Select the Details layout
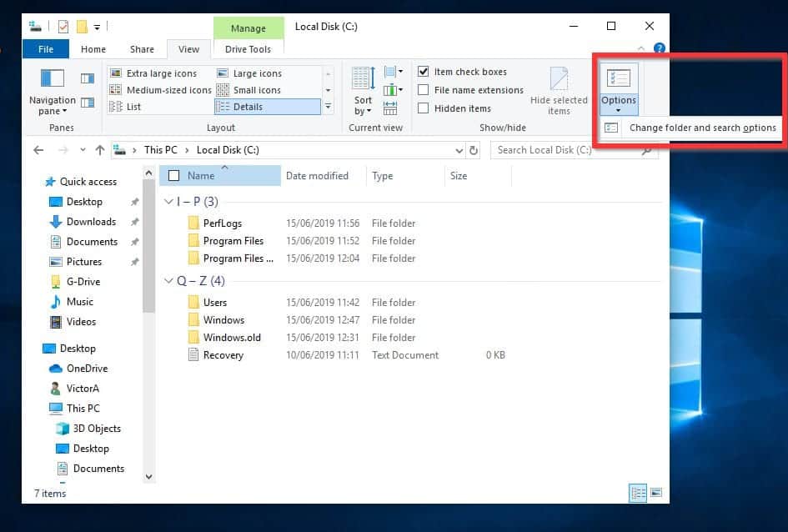The image size is (788, 532). (x=268, y=107)
